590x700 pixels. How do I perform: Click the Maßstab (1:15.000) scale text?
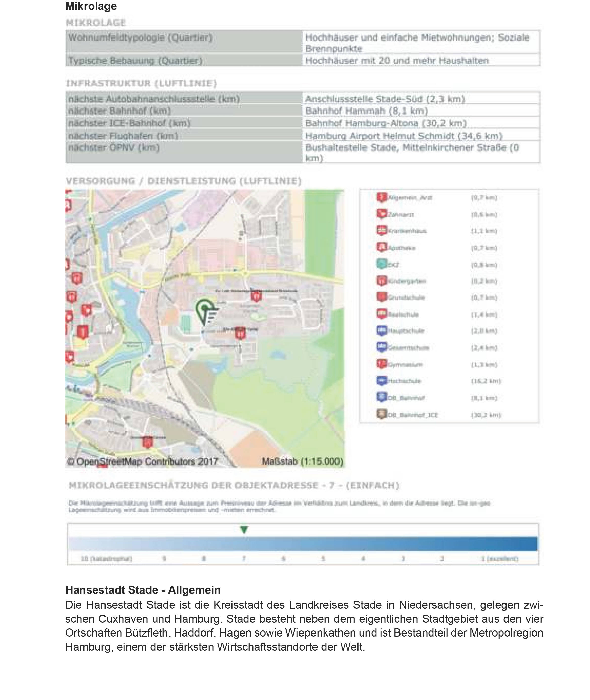click(302, 462)
